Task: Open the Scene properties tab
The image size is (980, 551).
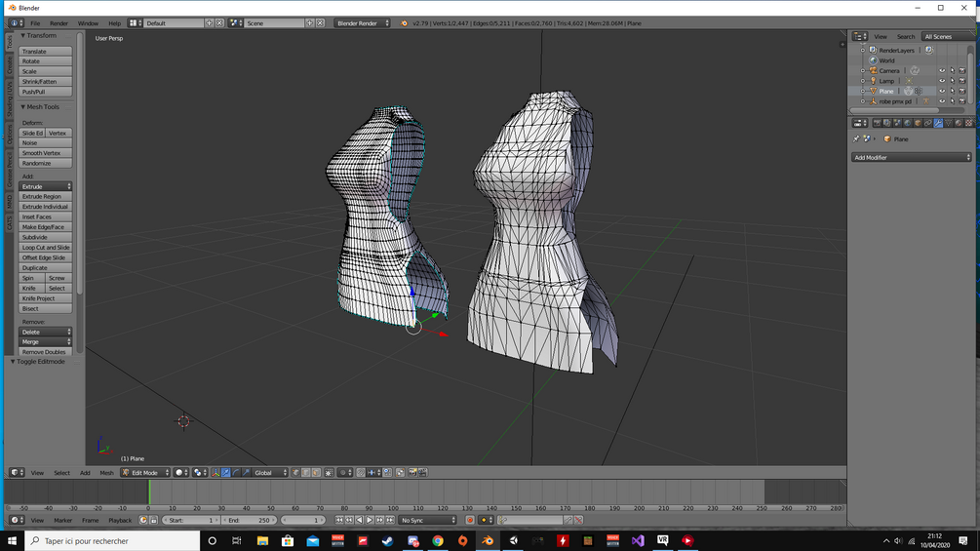Action: point(897,123)
